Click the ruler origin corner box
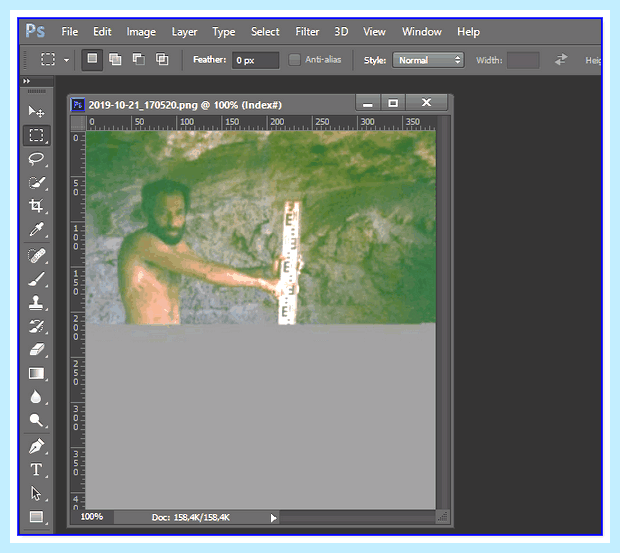Screen dimensions: 620x553 tap(78, 123)
